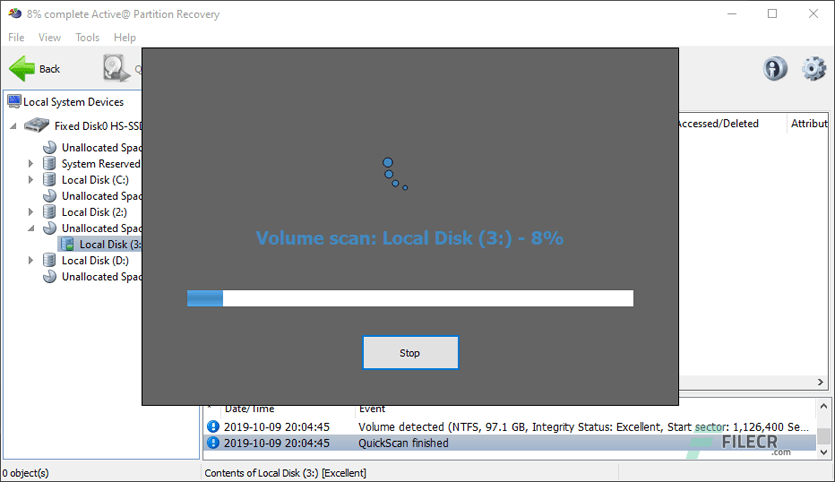This screenshot has height=484, width=836.
Task: Select Local Disk (D:) in tree
Action: click(x=95, y=260)
